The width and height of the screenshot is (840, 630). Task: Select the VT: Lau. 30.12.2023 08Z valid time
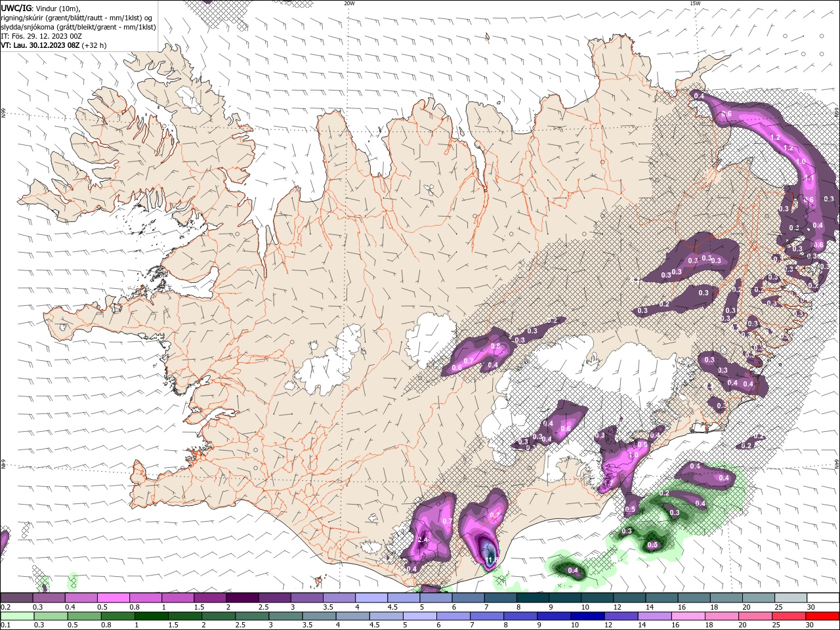pos(40,45)
